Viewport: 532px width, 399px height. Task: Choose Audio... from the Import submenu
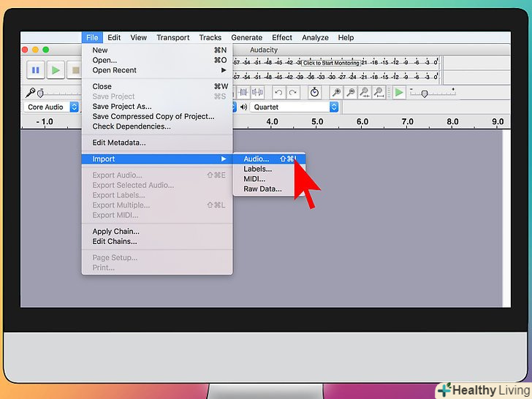pos(256,159)
